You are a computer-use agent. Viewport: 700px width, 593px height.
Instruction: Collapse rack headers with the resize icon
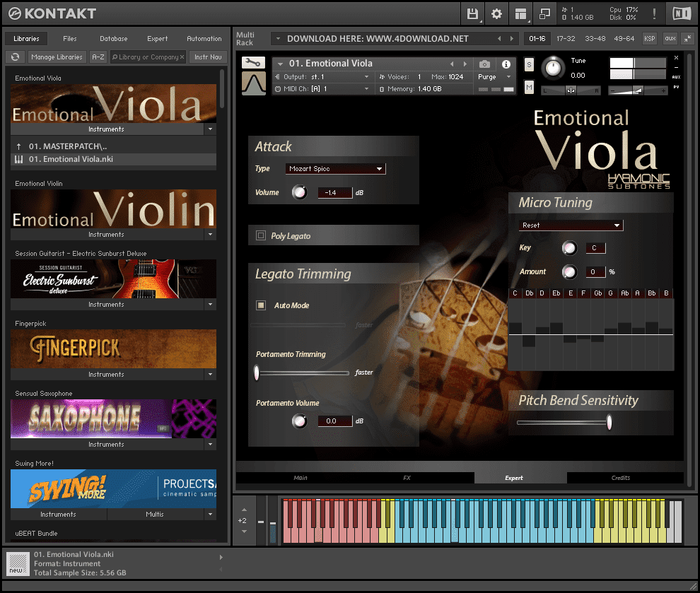[687, 39]
